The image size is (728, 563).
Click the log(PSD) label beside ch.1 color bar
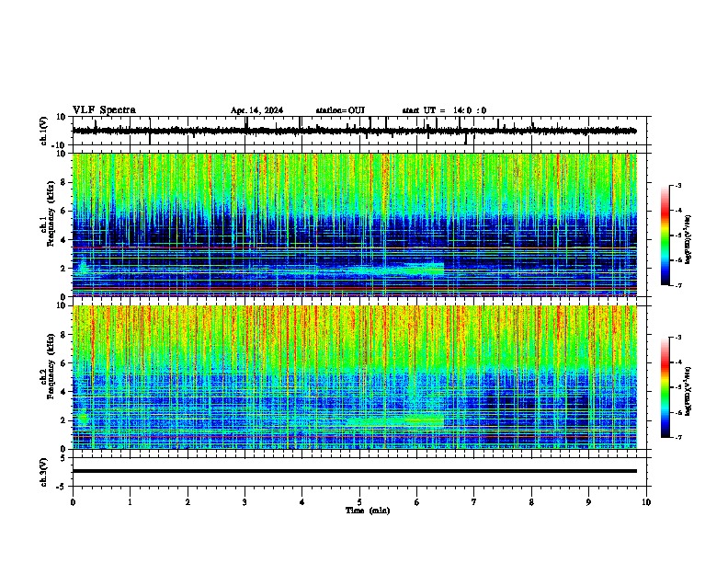click(688, 239)
